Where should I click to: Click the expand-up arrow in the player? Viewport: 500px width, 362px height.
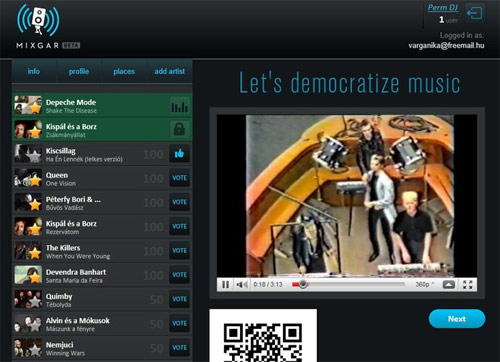tap(448, 285)
